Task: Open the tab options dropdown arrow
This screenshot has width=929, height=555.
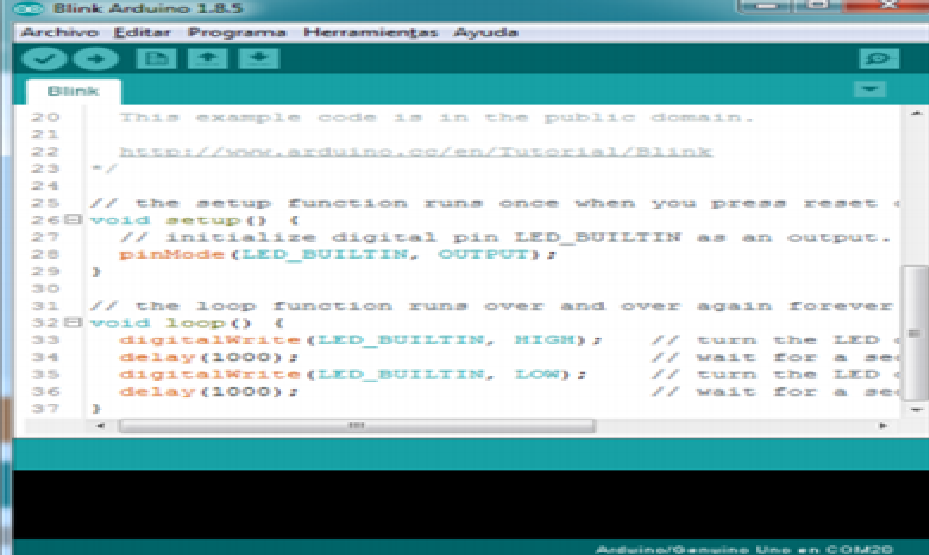Action: click(870, 89)
